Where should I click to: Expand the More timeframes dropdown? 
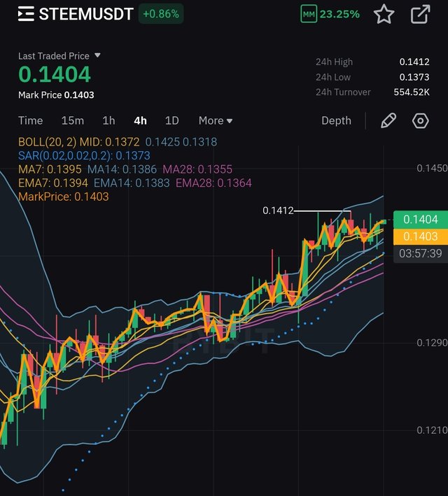point(216,120)
